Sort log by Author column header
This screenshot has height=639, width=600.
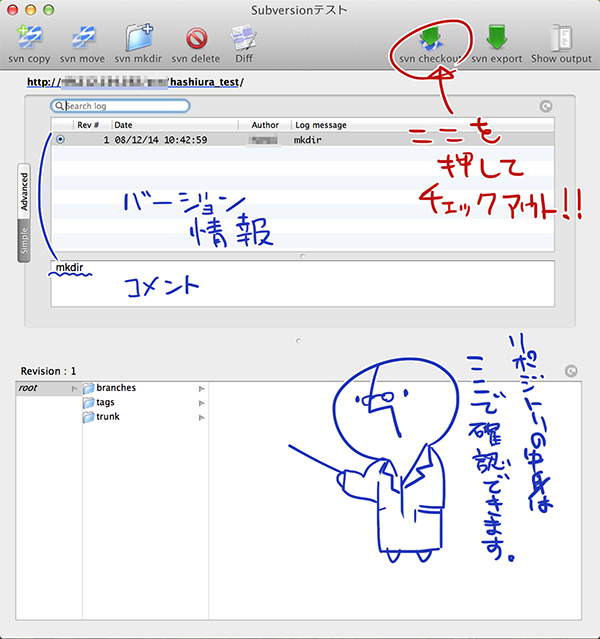[265, 125]
